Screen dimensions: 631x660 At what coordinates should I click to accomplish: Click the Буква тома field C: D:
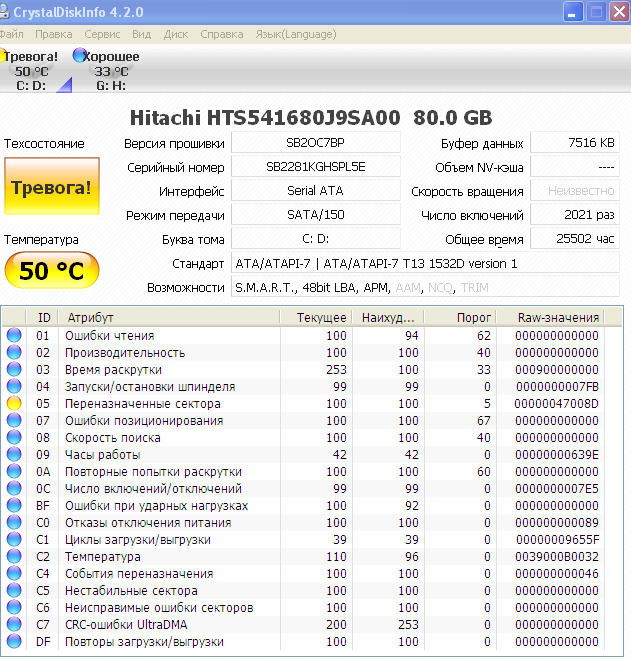tap(315, 239)
